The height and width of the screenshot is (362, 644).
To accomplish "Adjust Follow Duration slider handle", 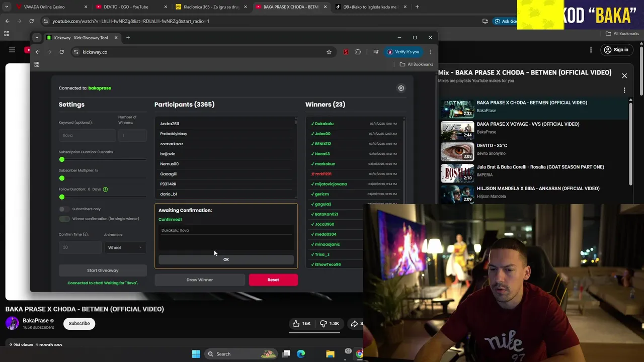I will 62,197.
